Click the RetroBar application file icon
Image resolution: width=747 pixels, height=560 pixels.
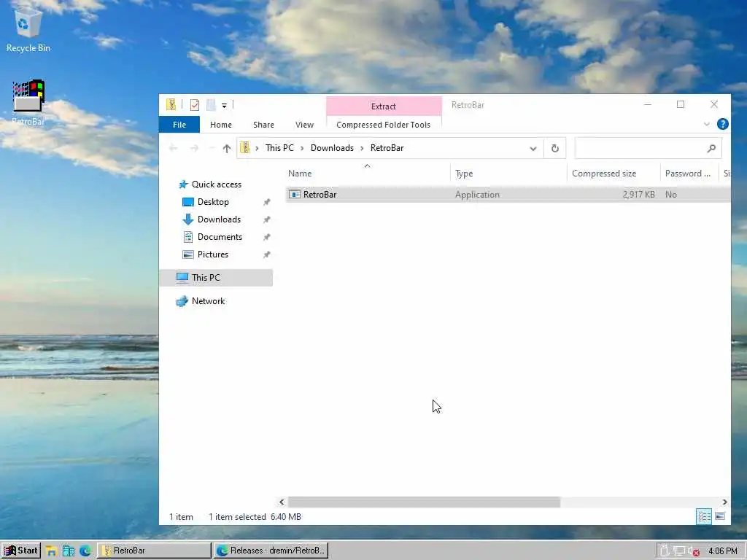295,194
